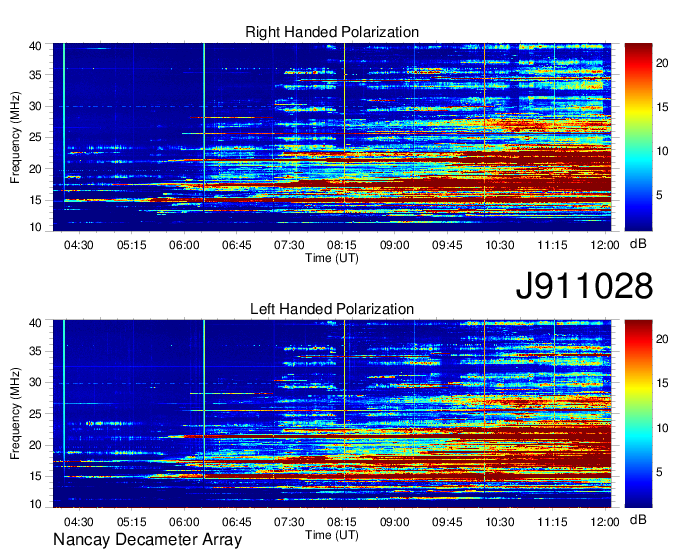This screenshot has height=552, width=680.
Task: Click the 20 dB label on the top color bar
Action: click(662, 63)
